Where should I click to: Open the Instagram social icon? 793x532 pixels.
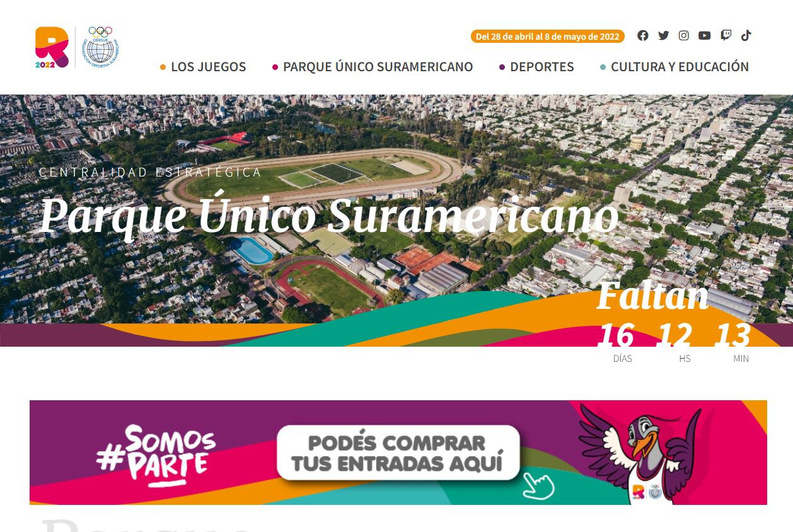[x=684, y=36]
